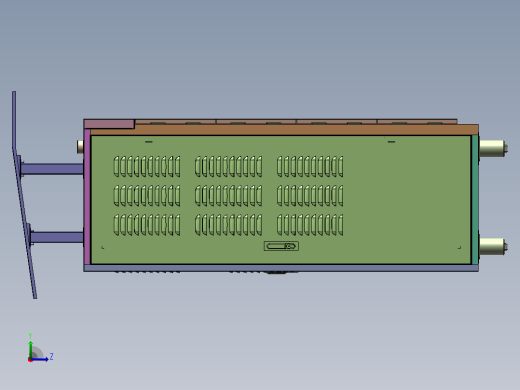Select the middle-row left louver vent group
Screen dimensions: 520x390
(x=147, y=196)
